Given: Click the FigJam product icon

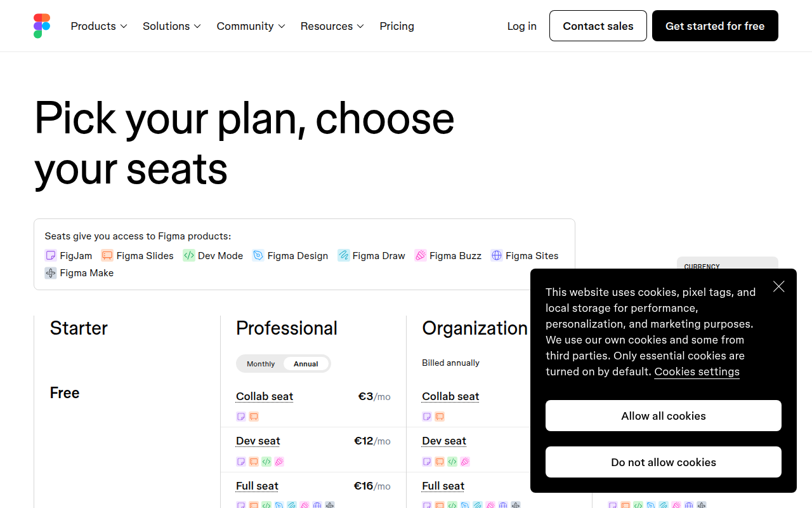Looking at the screenshot, I should (x=51, y=255).
